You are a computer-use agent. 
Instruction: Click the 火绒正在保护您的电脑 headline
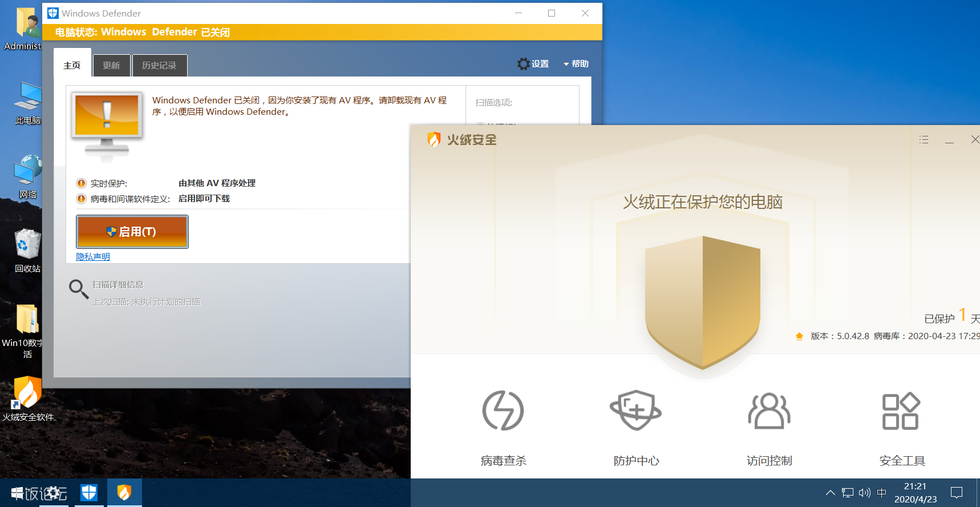pos(703,202)
